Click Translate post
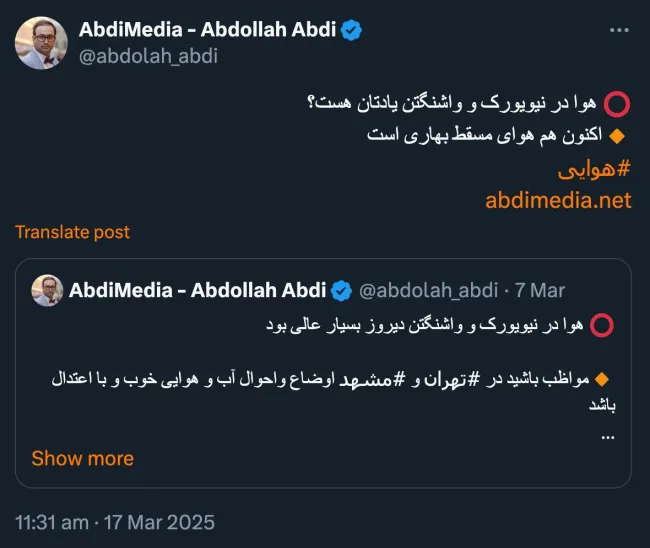 [x=73, y=232]
